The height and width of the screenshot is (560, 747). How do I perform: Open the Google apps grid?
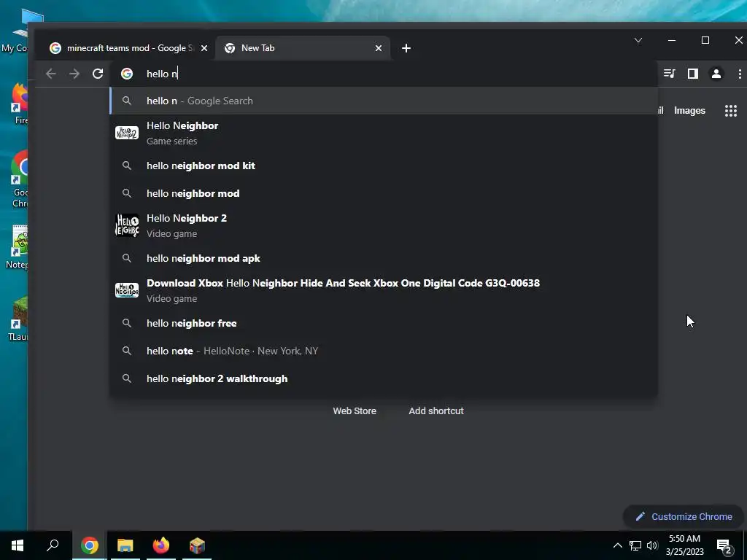tap(731, 111)
